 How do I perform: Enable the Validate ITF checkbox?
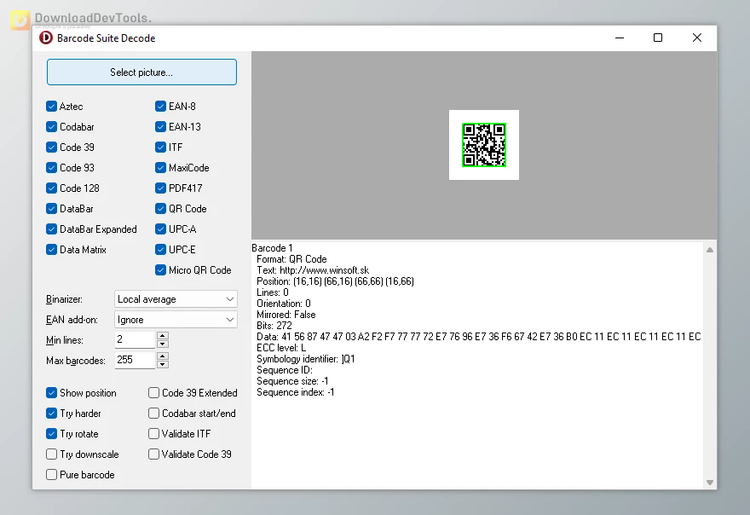click(154, 434)
